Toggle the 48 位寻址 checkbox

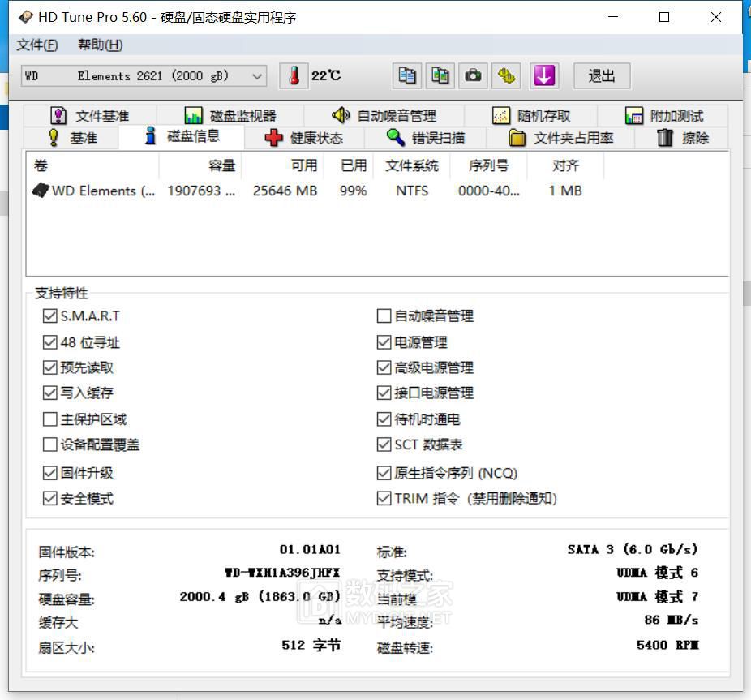[49, 342]
